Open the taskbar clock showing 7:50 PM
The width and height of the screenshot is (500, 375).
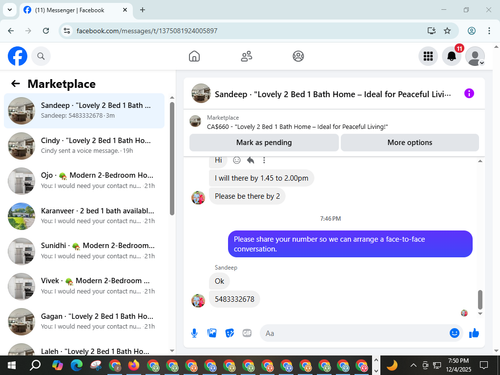click(458, 365)
